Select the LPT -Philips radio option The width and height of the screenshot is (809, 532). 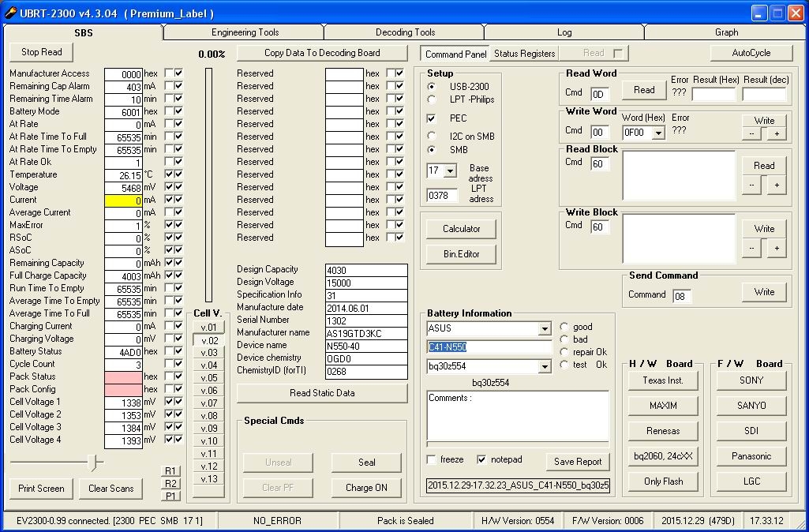pyautogui.click(x=432, y=99)
